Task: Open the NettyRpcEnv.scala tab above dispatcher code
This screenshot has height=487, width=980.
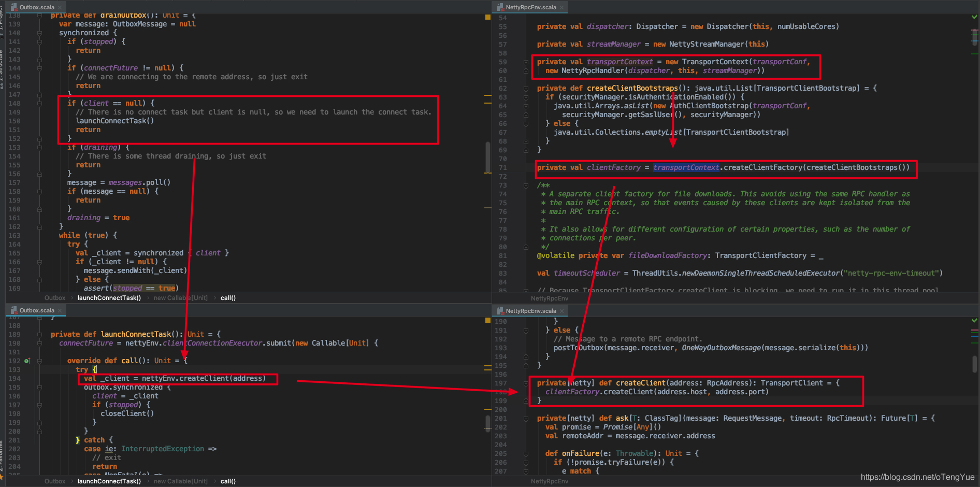Action: (x=530, y=7)
